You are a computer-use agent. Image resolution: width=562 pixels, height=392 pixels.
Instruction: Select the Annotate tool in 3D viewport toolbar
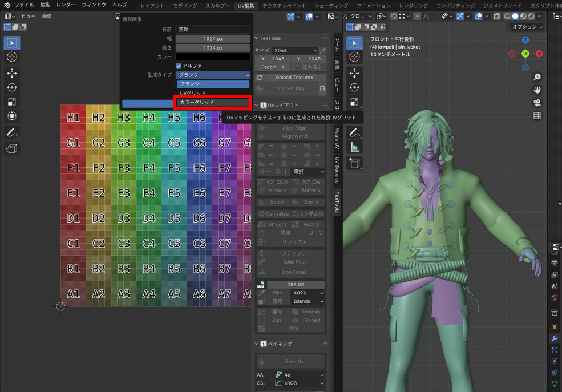[x=354, y=133]
